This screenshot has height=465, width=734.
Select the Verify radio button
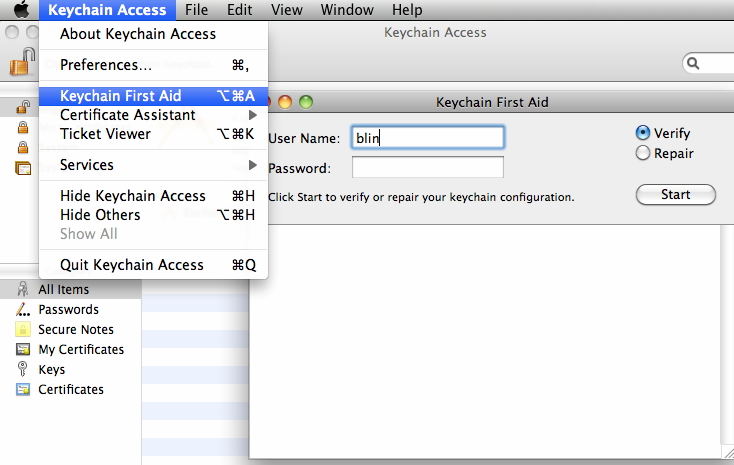tap(644, 133)
